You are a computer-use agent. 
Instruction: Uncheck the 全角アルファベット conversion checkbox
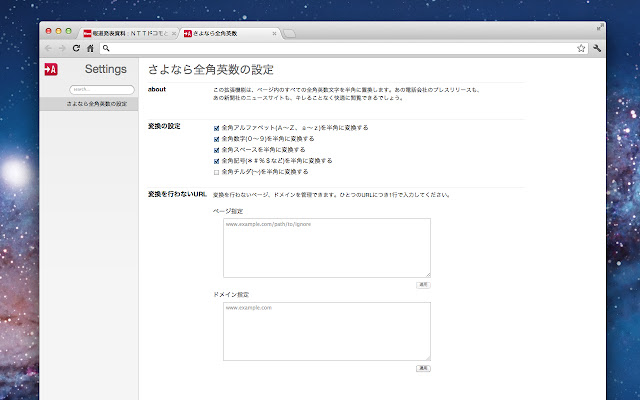pos(217,128)
